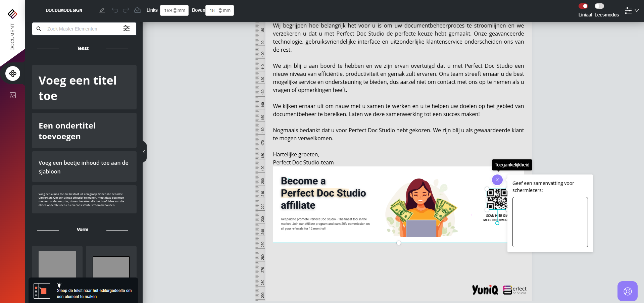The image size is (644, 303).
Task: Click 'Een ondertitel toevoegen' element
Action: (x=84, y=131)
